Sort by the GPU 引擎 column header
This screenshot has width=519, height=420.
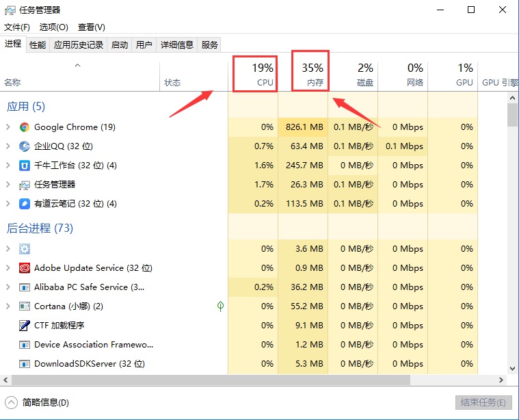pos(498,76)
